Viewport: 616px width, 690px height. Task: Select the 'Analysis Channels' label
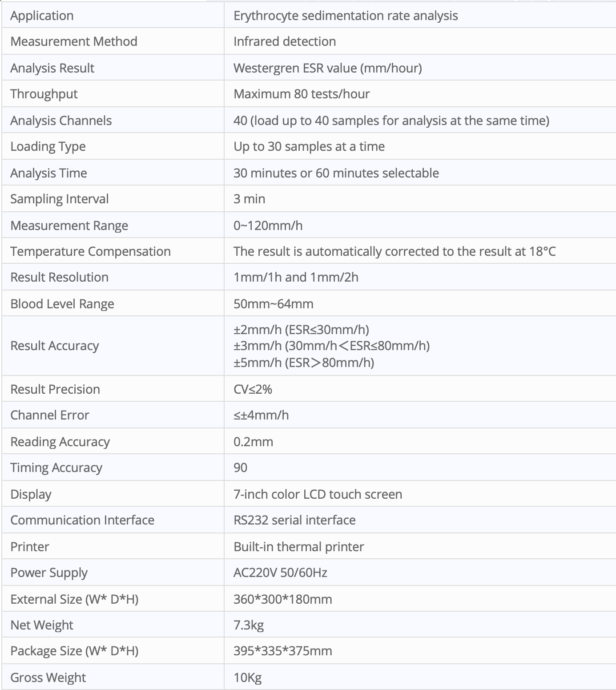[x=61, y=121]
